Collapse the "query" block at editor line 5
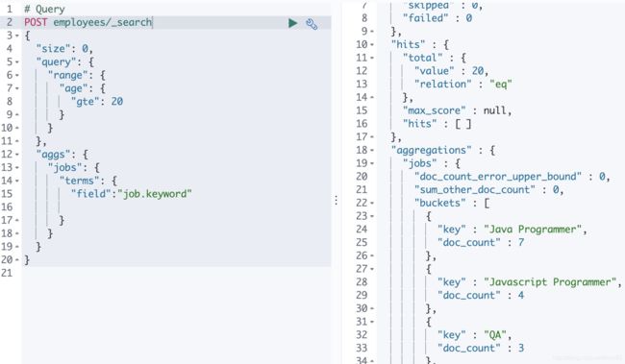Image resolution: width=625 pixels, height=364 pixels. coord(17,62)
